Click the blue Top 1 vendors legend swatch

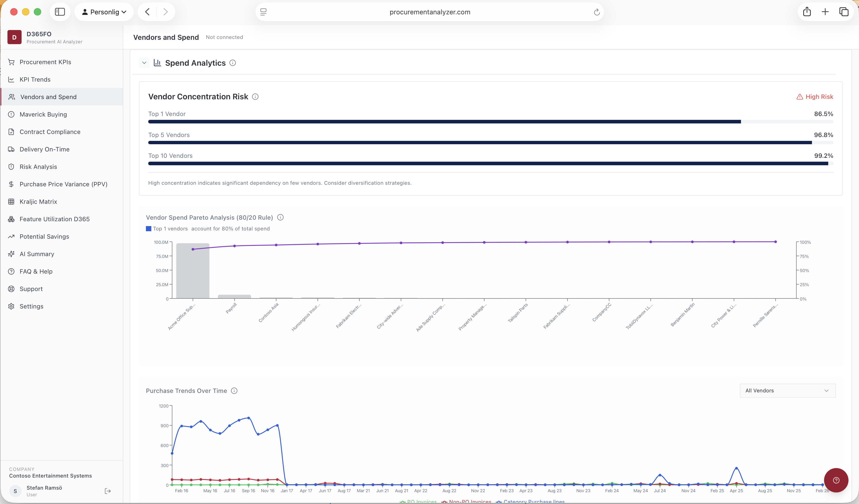pos(149,229)
